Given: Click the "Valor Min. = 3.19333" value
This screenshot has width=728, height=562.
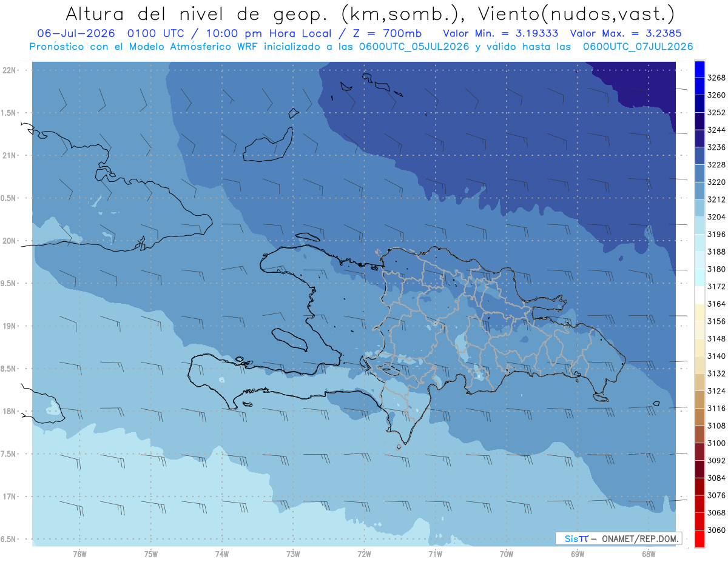Looking at the screenshot, I should pyautogui.click(x=501, y=33).
